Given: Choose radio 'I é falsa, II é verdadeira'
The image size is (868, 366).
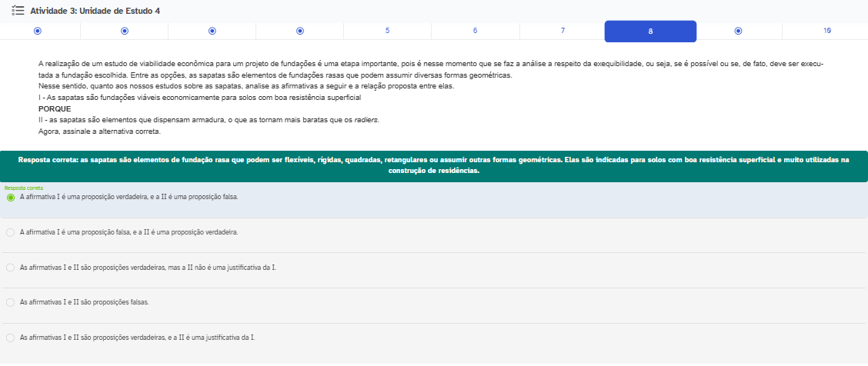Looking at the screenshot, I should tap(11, 232).
